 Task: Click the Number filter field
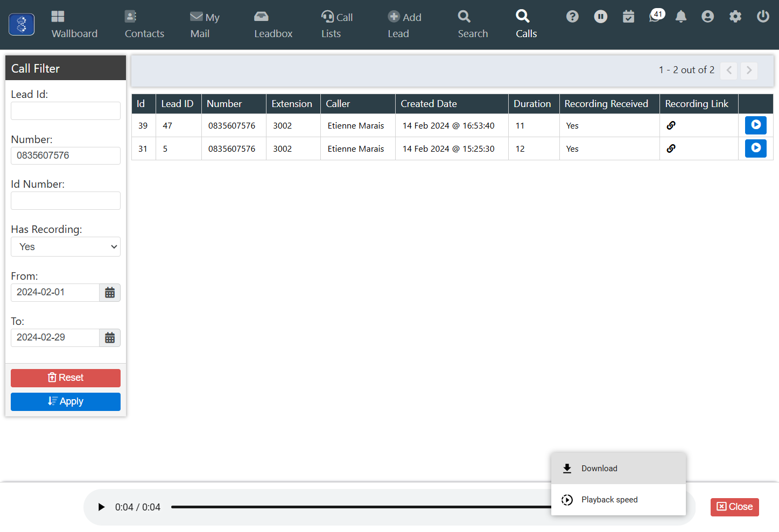66,155
